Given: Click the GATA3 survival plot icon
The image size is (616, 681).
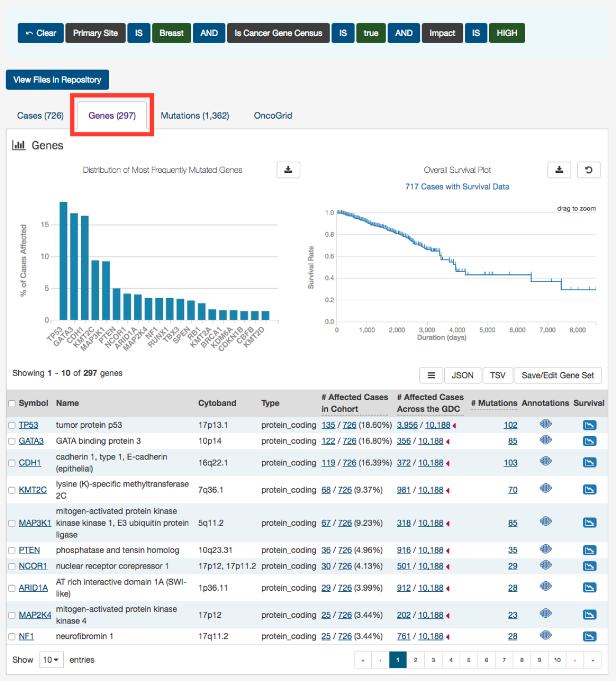Looking at the screenshot, I should [589, 441].
